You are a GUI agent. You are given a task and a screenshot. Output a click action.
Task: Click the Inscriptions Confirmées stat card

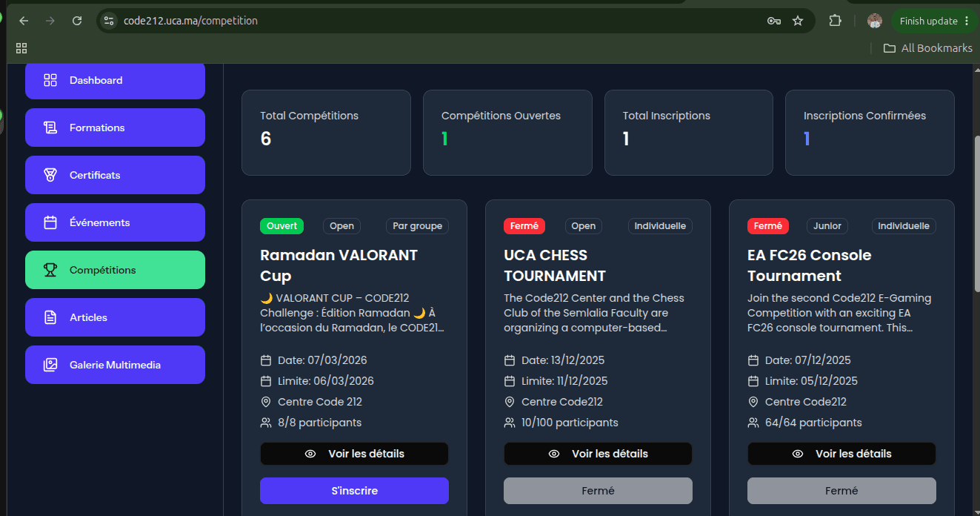[x=870, y=133]
